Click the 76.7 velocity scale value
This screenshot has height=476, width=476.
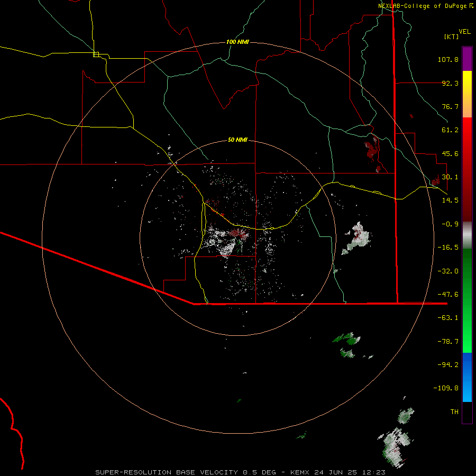pos(450,106)
